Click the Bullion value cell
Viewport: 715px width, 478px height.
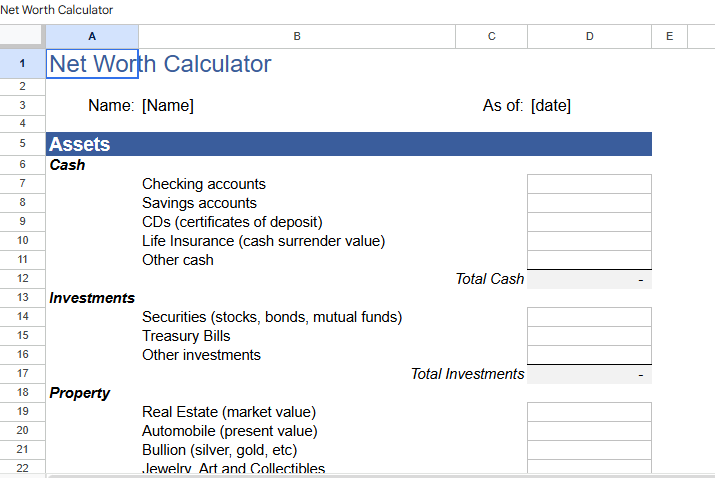pos(590,450)
